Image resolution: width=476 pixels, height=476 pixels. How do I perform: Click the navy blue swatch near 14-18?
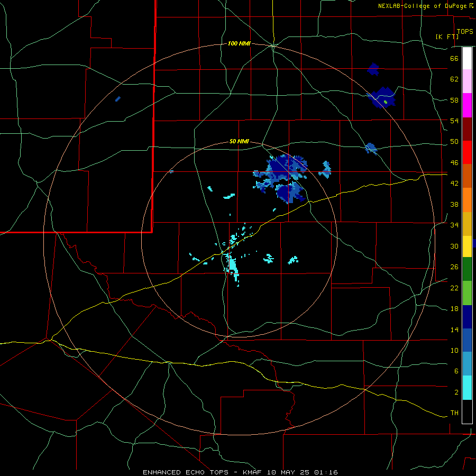point(467,317)
